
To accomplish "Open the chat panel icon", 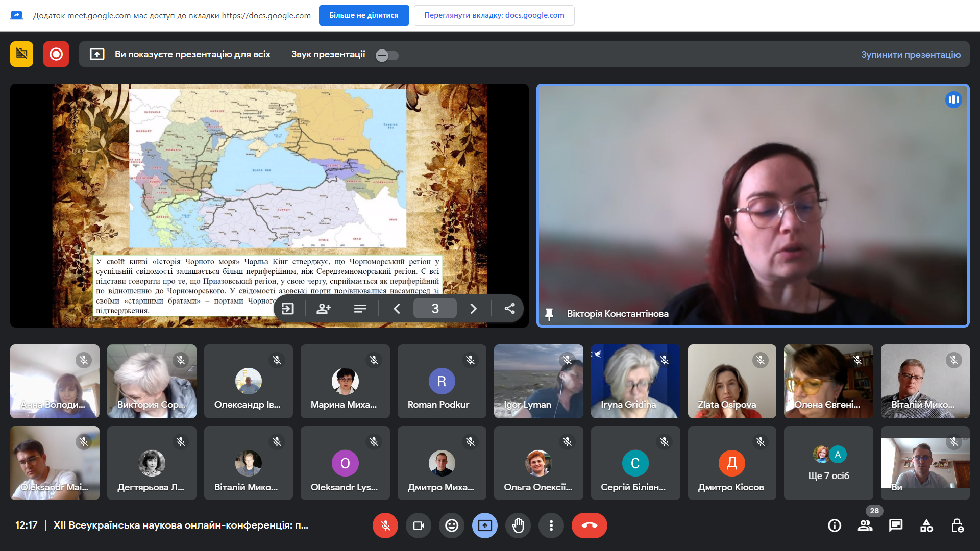I will click(895, 525).
